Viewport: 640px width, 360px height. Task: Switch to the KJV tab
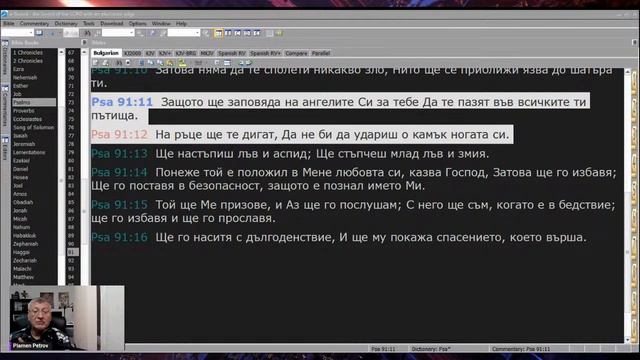pos(150,53)
